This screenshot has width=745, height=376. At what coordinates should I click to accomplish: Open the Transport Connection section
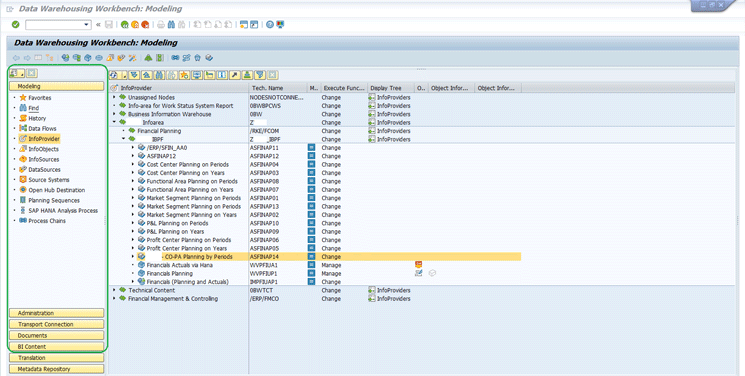(x=57, y=324)
